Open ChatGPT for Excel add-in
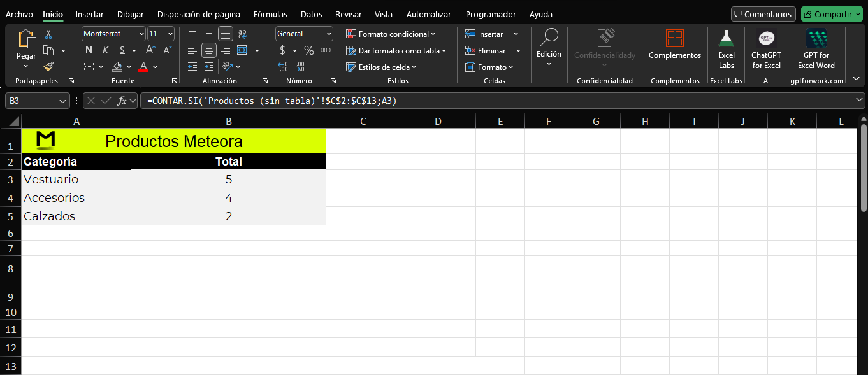Screen dimensions: 868x375 tap(766, 48)
